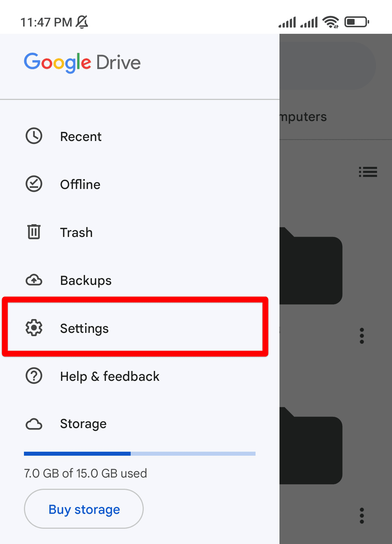Tap the storage usage progress bar
The width and height of the screenshot is (392, 544).
click(140, 454)
